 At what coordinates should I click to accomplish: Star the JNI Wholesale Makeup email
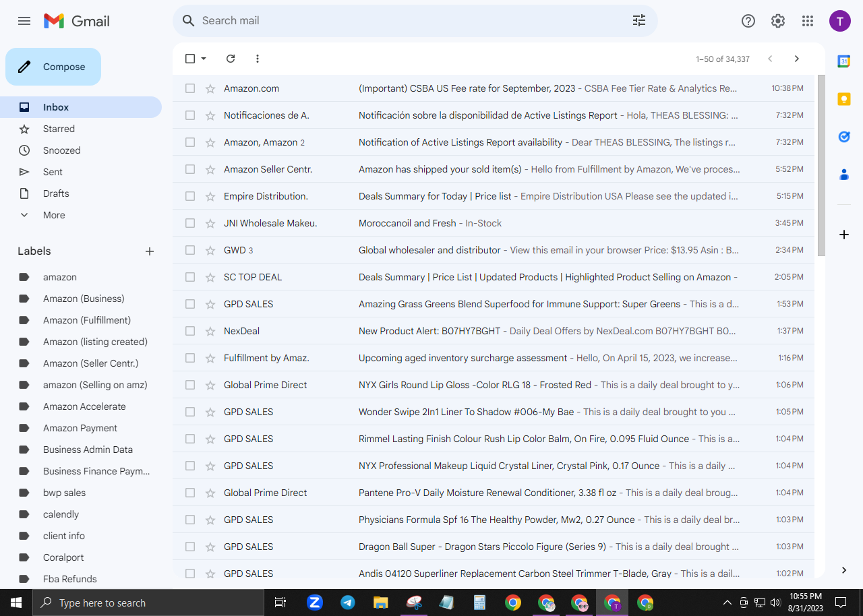[210, 223]
